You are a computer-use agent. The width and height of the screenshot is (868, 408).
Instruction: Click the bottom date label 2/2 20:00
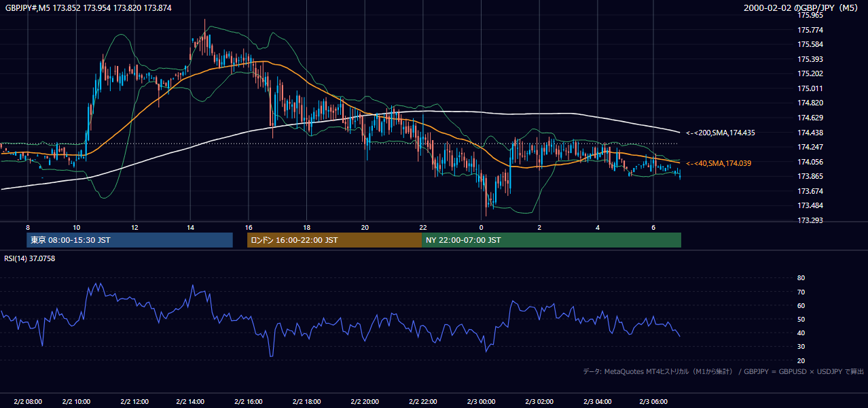click(365, 401)
